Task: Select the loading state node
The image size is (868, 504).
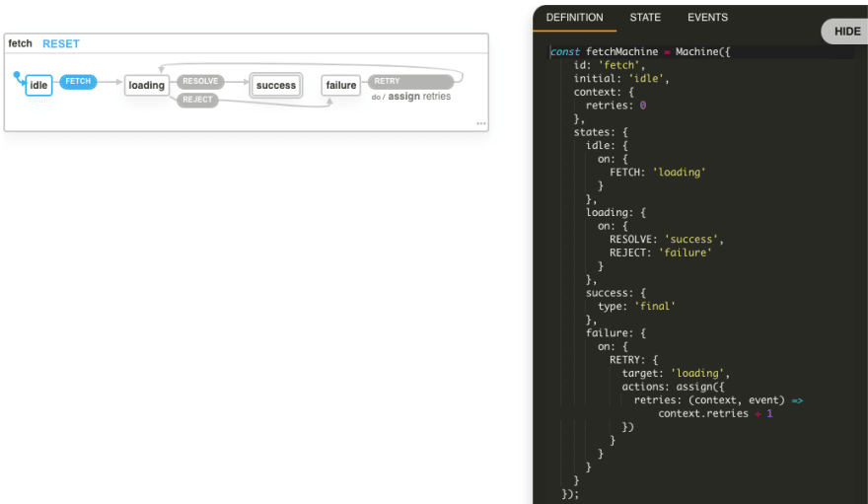Action: point(147,85)
